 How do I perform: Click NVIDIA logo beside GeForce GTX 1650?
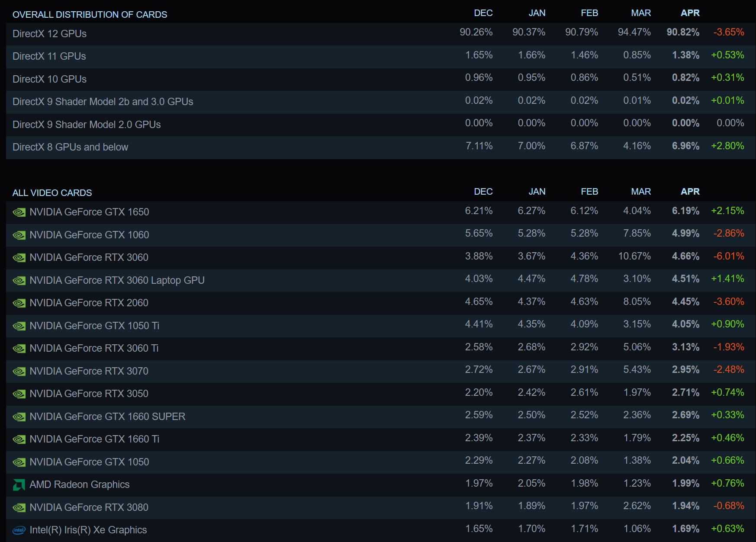click(x=19, y=212)
